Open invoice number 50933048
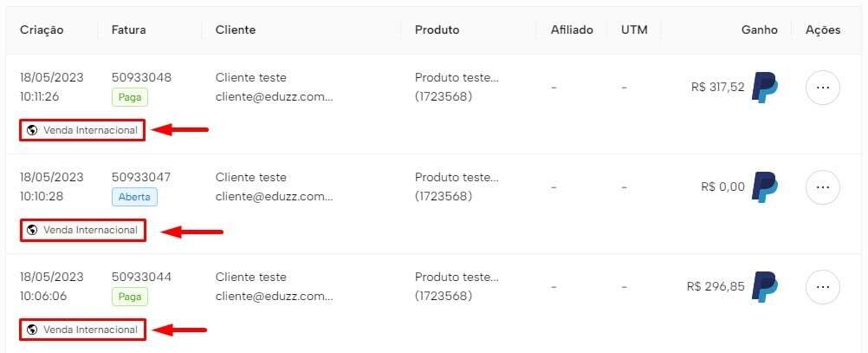 click(x=141, y=77)
